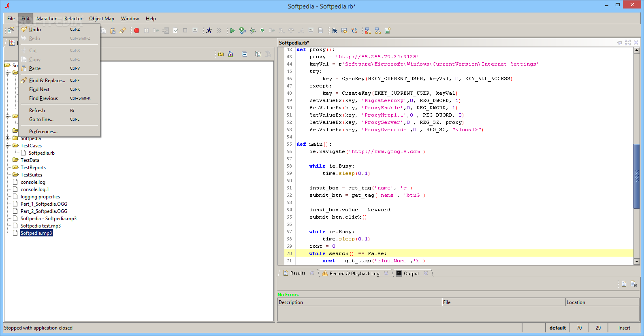The width and height of the screenshot is (644, 336).
Task: Click the results icon with X mark
Action: tap(633, 284)
